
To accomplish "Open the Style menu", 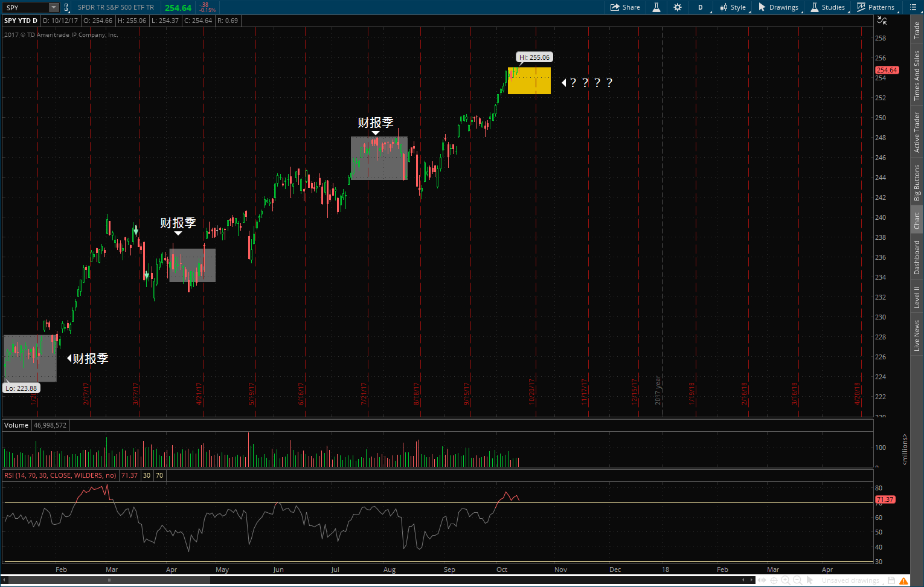I will pyautogui.click(x=733, y=7).
